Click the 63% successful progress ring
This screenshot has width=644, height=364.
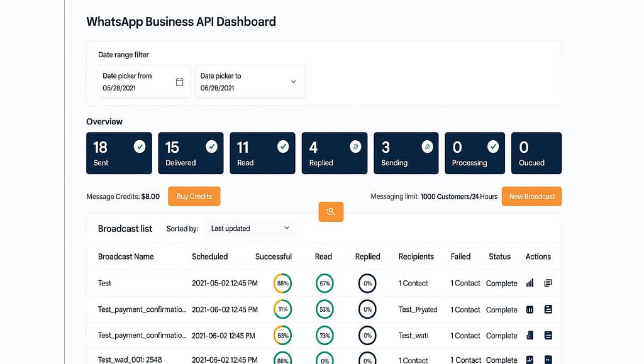coord(282,335)
